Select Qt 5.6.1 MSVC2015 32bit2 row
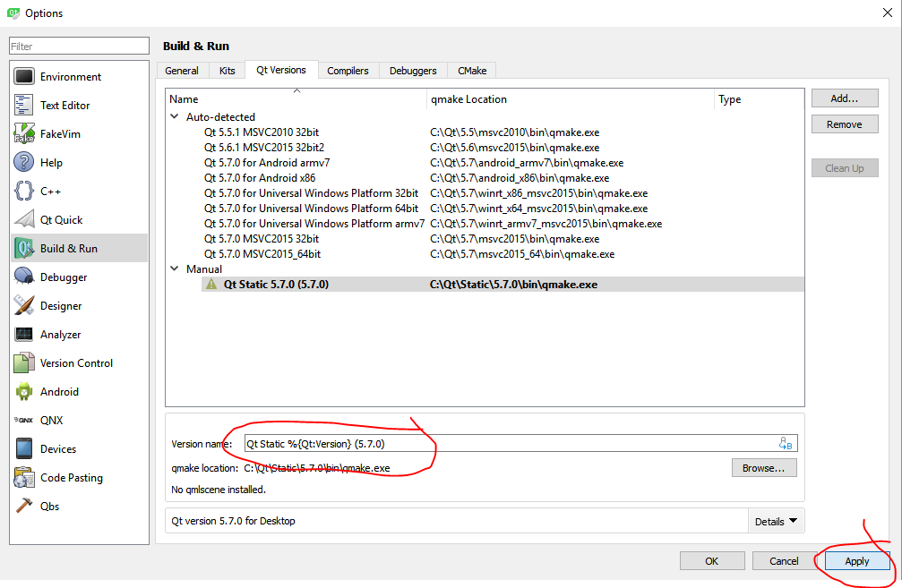Image resolution: width=902 pixels, height=588 pixels. click(264, 147)
